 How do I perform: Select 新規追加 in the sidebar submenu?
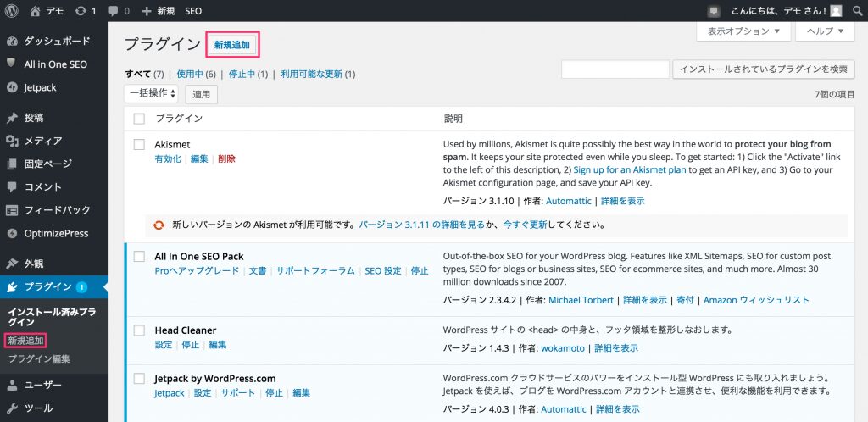point(25,341)
